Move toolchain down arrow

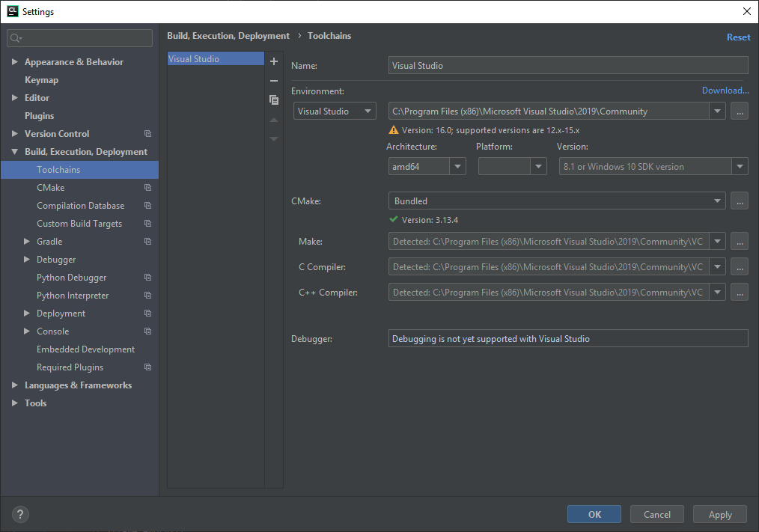click(273, 139)
